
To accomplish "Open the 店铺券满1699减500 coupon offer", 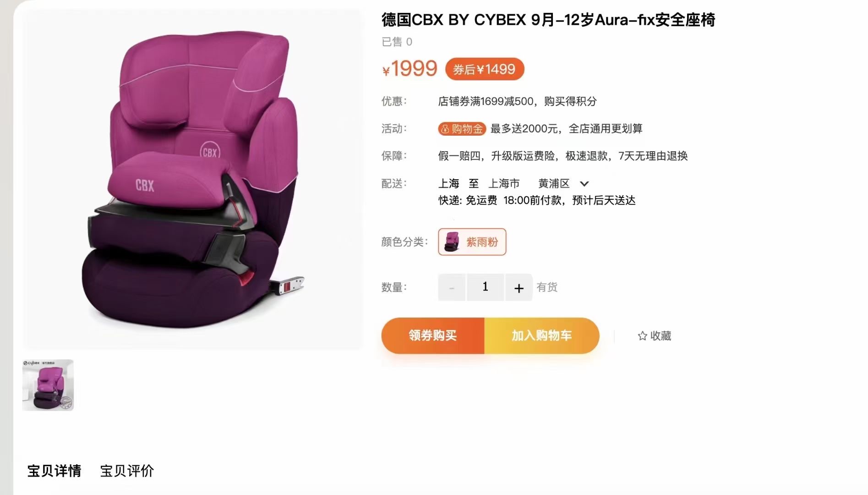I will [x=486, y=101].
